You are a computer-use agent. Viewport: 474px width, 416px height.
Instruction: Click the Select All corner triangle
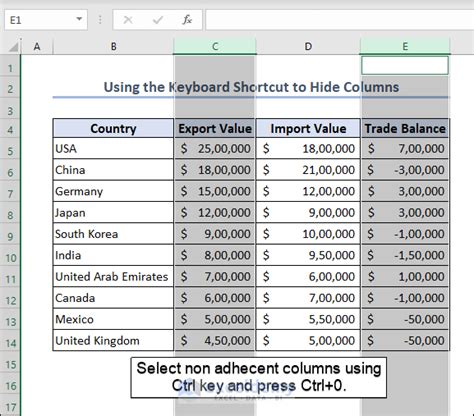click(x=13, y=47)
